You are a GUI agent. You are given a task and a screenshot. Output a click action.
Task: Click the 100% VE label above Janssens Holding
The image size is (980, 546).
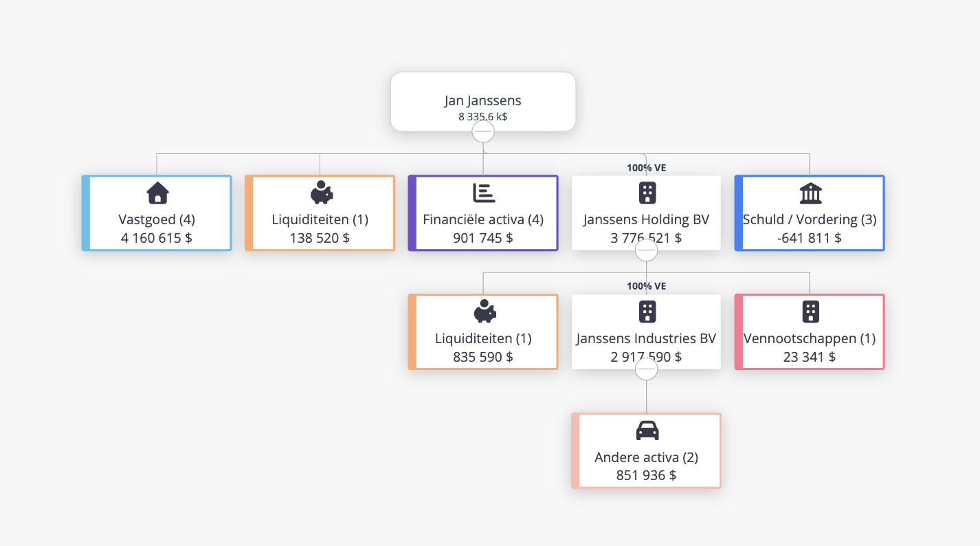pyautogui.click(x=646, y=167)
